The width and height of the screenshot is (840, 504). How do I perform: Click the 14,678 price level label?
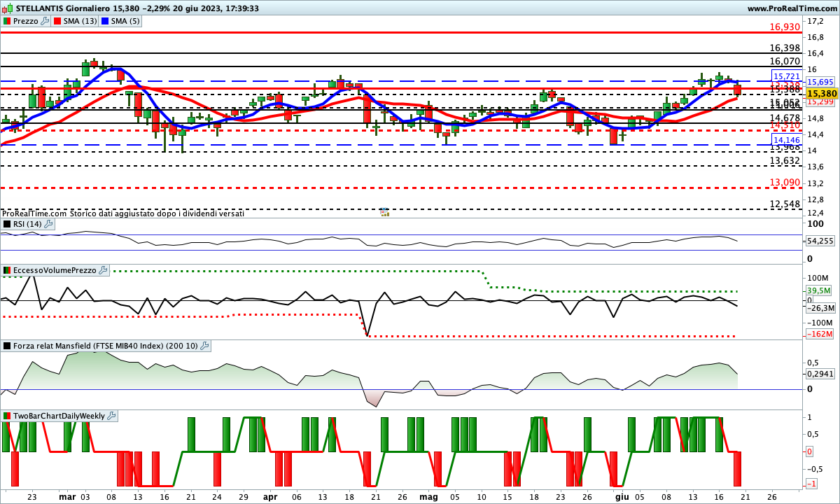pos(784,118)
